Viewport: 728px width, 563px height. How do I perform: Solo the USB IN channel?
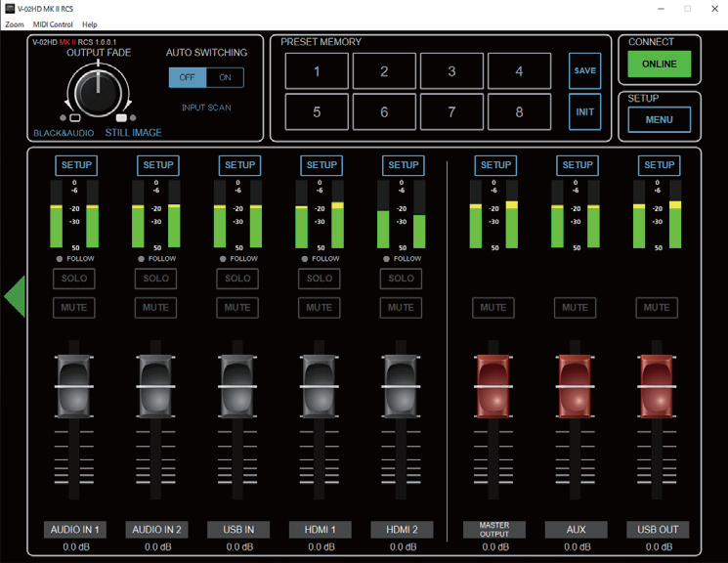point(237,279)
